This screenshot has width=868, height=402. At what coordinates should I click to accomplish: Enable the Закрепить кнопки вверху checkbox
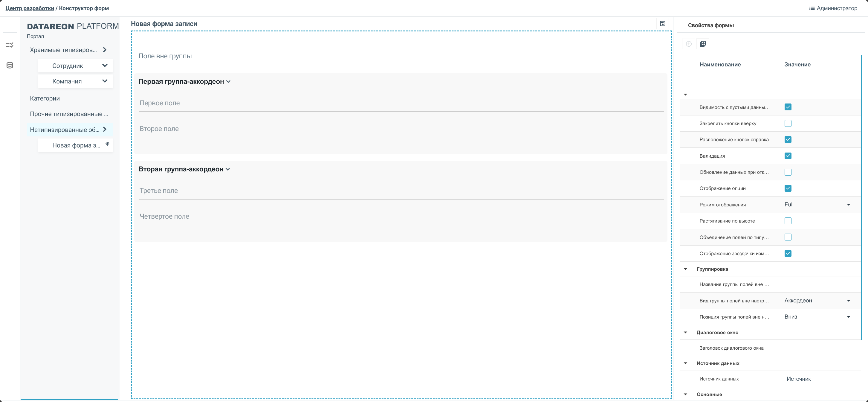coord(788,124)
